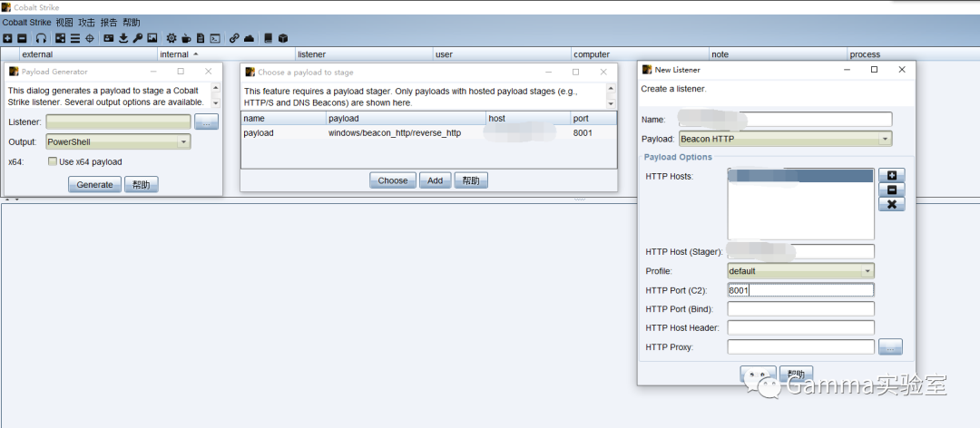This screenshot has width=980, height=428.
Task: Open Output PowerShell dropdown
Action: (118, 141)
